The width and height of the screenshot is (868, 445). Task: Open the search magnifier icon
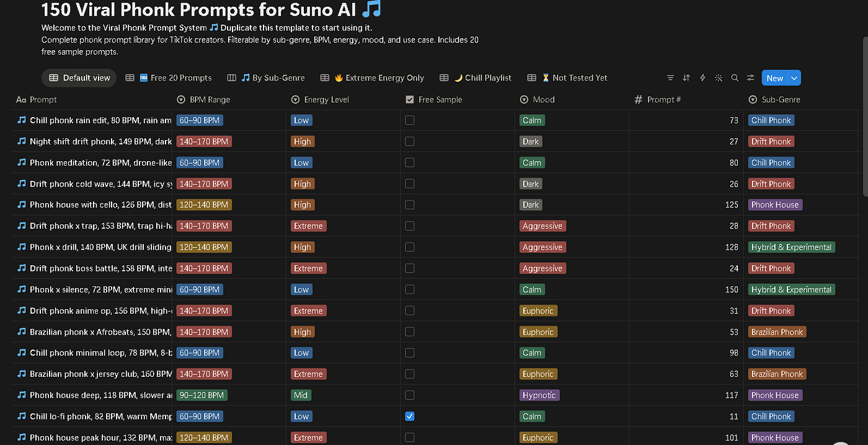[735, 78]
